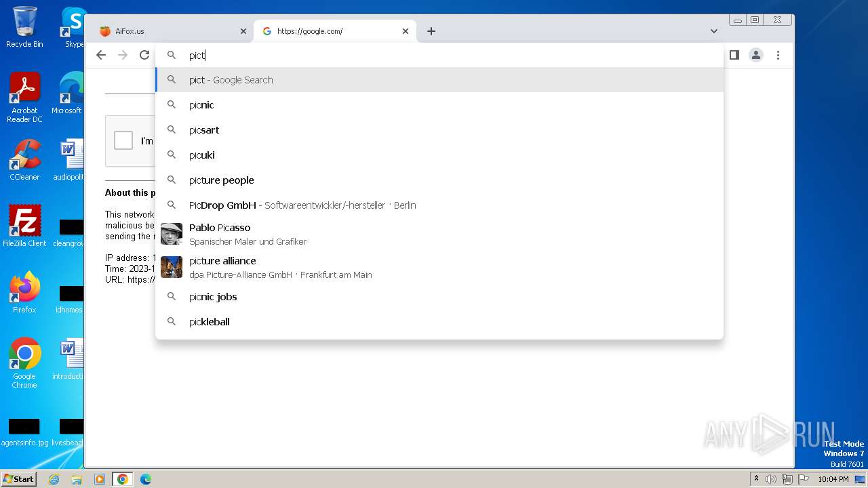Viewport: 868px width, 488px height.
Task: Select the https://google.com/ tab
Action: 335,31
